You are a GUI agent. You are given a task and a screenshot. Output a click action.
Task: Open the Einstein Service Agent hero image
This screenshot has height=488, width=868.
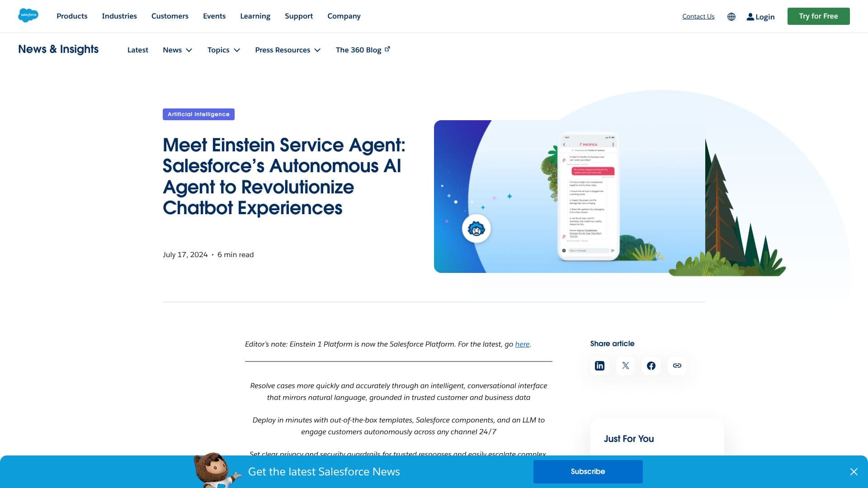(570, 197)
